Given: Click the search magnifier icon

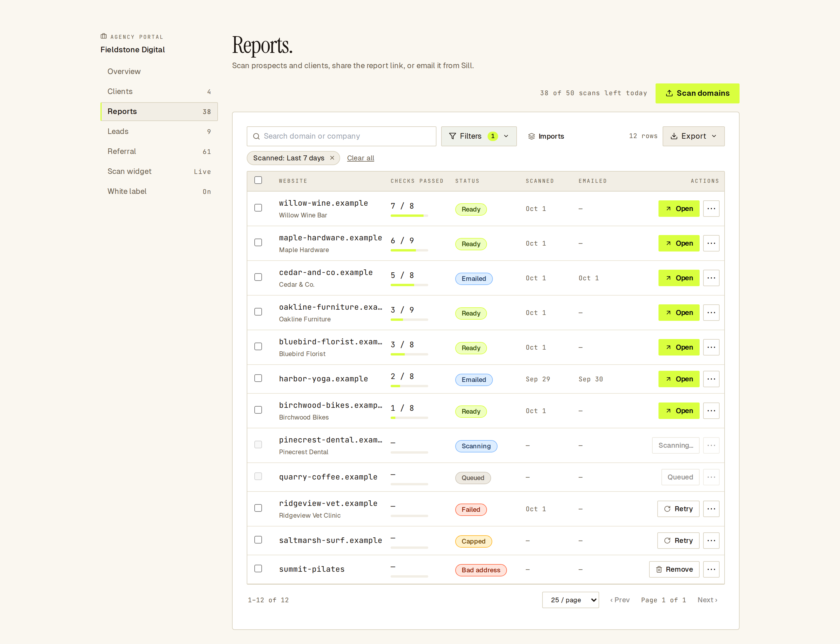Looking at the screenshot, I should pos(256,136).
